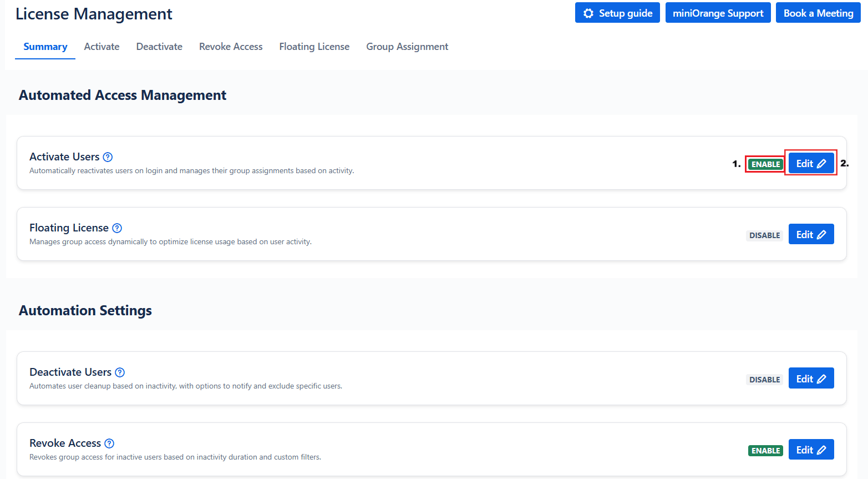Go to the Revoke Access tab

[x=231, y=47]
